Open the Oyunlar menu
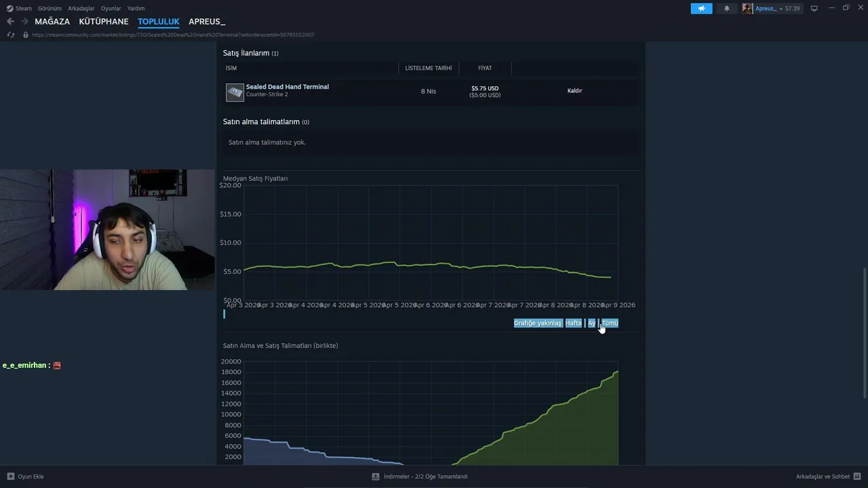 click(x=111, y=8)
